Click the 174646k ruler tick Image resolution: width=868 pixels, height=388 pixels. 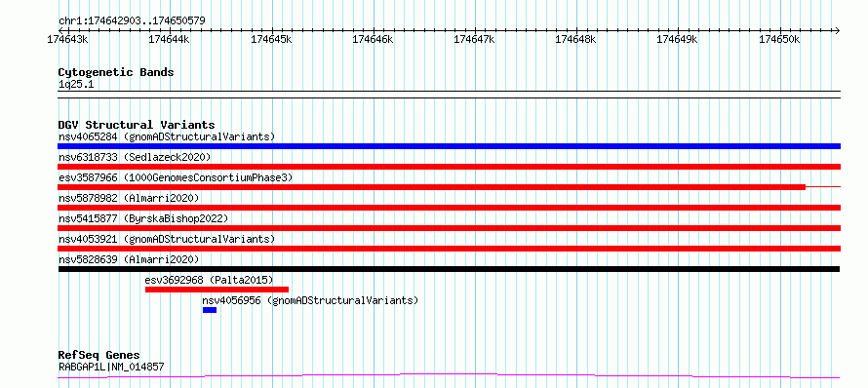coord(373,39)
